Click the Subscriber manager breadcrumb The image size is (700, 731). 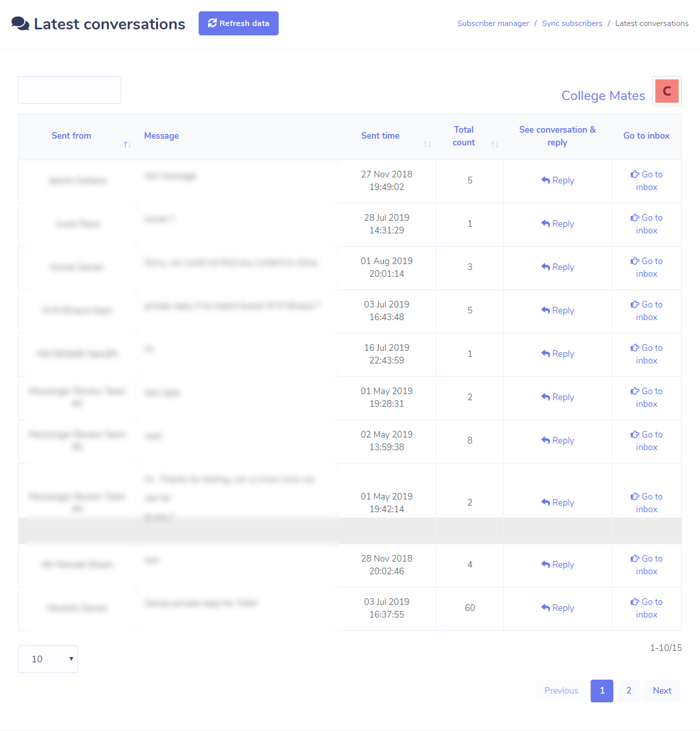(x=493, y=23)
